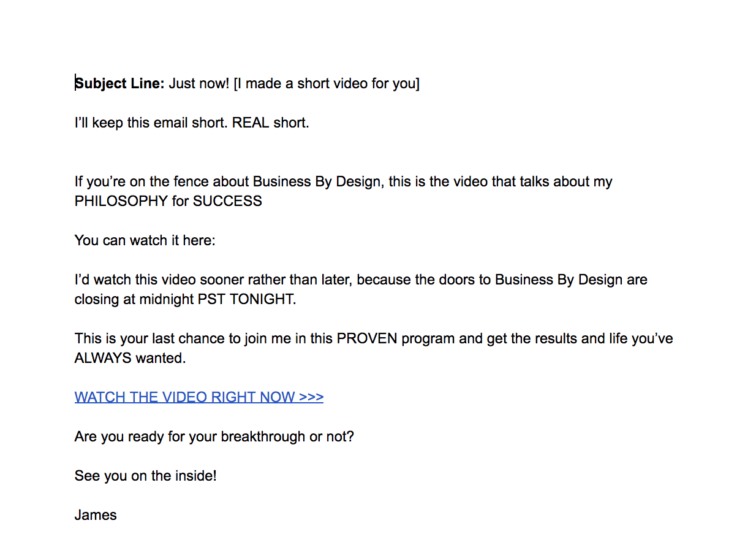The width and height of the screenshot is (756, 553).
Task: Click the bracketed "I made a short video for you" text
Action: (x=327, y=83)
